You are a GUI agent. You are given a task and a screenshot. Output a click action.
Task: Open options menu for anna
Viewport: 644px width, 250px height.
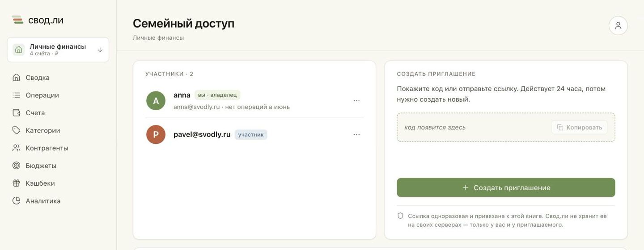click(x=356, y=101)
